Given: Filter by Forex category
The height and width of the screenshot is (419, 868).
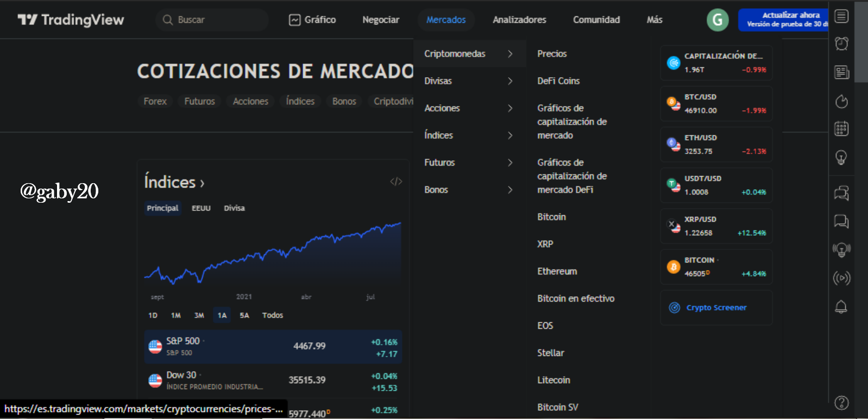Looking at the screenshot, I should coord(155,101).
